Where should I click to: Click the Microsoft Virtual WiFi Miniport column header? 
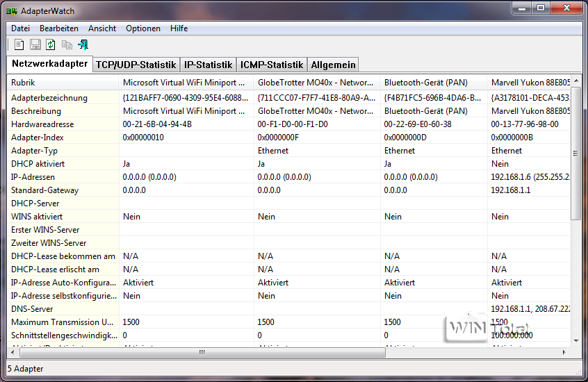[186, 83]
